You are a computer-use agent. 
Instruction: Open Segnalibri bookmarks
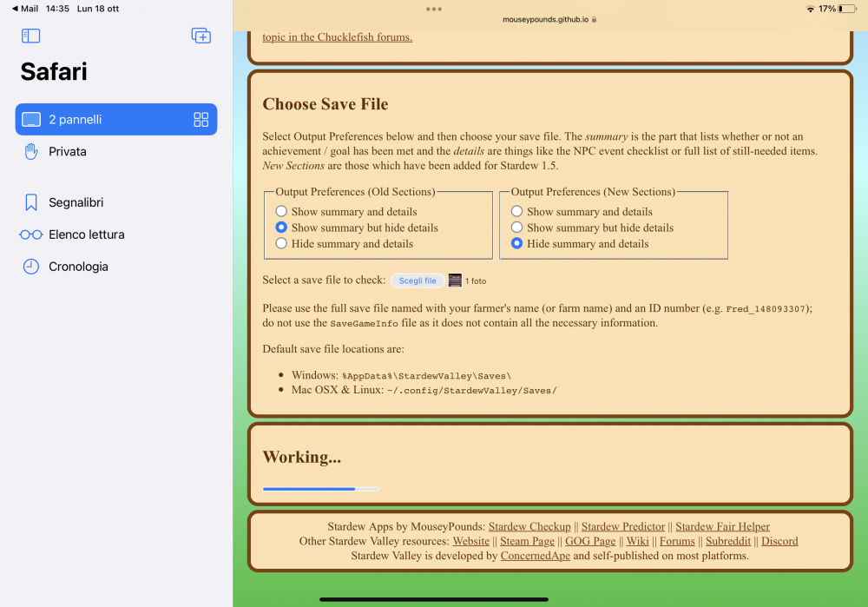pyautogui.click(x=76, y=202)
